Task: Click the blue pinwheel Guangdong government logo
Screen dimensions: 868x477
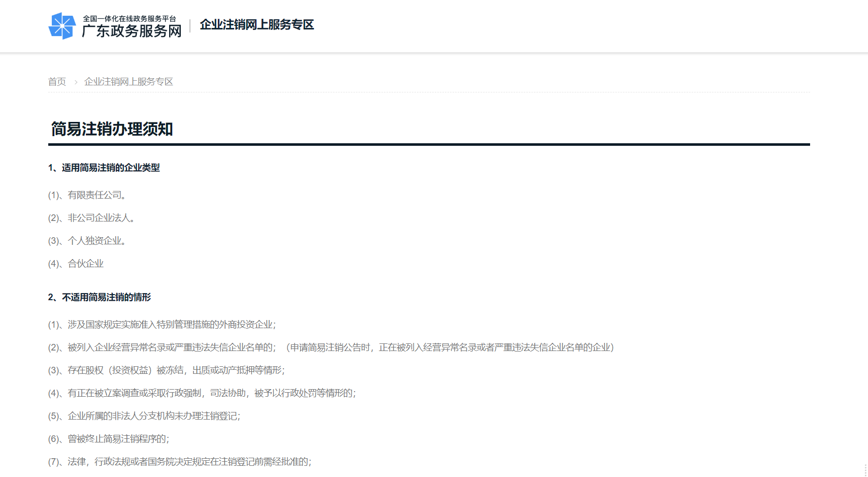Action: point(62,26)
